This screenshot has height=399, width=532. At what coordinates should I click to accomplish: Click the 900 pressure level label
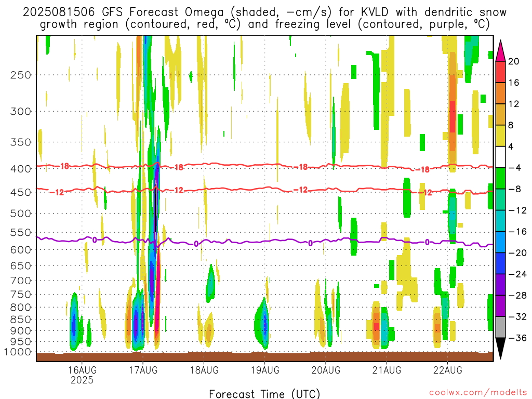pyautogui.click(x=21, y=331)
